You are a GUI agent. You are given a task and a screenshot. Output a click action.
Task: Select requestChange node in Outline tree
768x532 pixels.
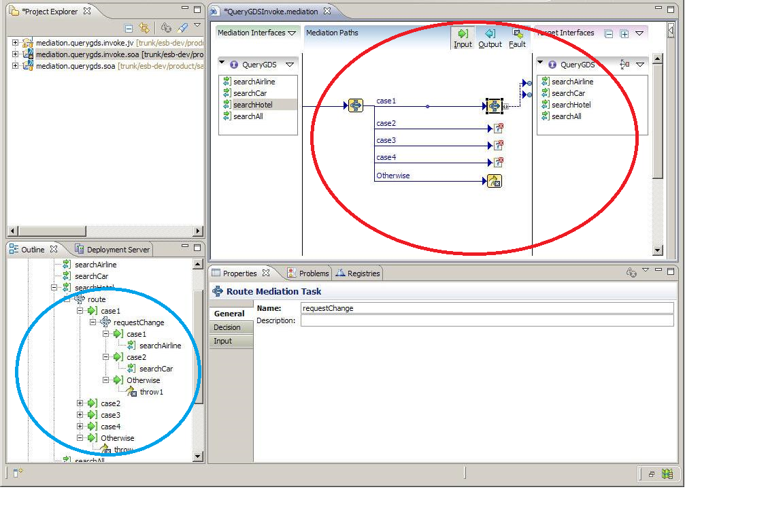(x=139, y=322)
